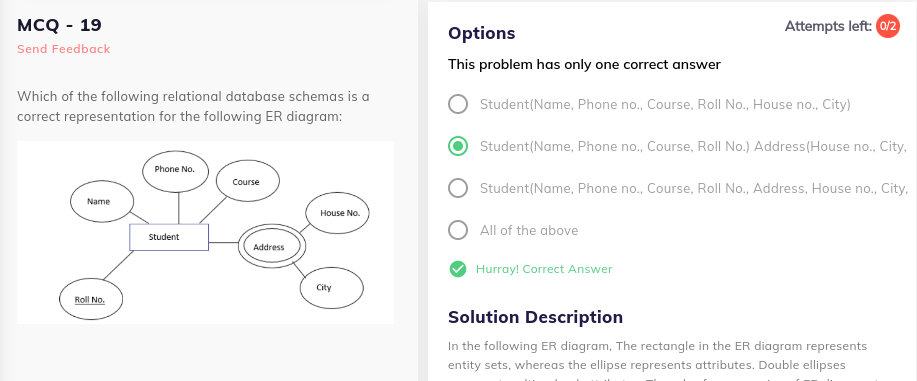Select the first Student schema radio option
Image resolution: width=917 pixels, height=381 pixels.
(x=458, y=104)
